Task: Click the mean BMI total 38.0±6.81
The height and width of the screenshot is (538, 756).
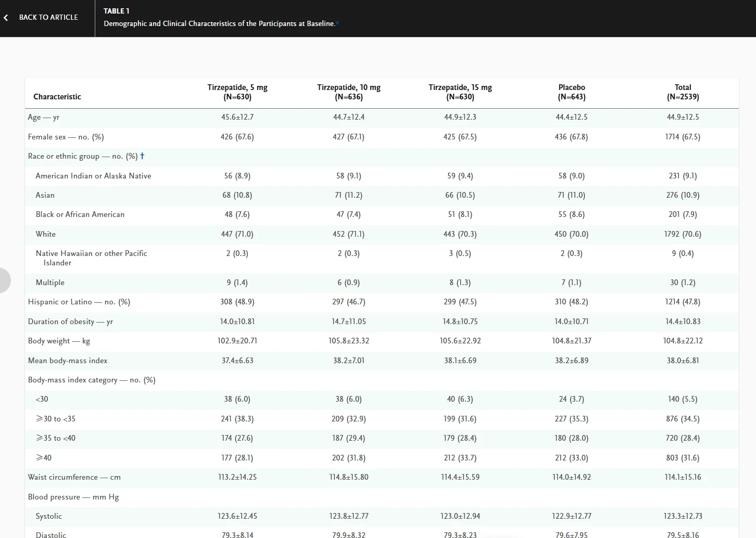Action: click(x=683, y=361)
